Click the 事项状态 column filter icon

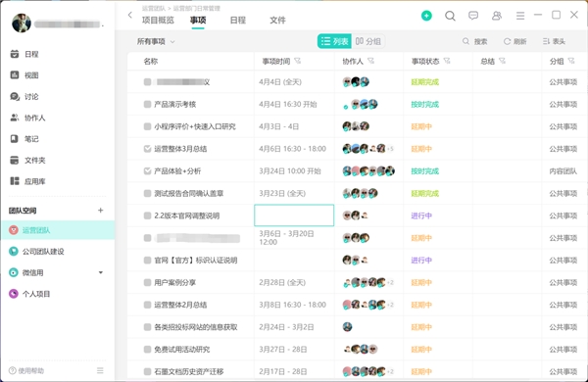tap(447, 61)
